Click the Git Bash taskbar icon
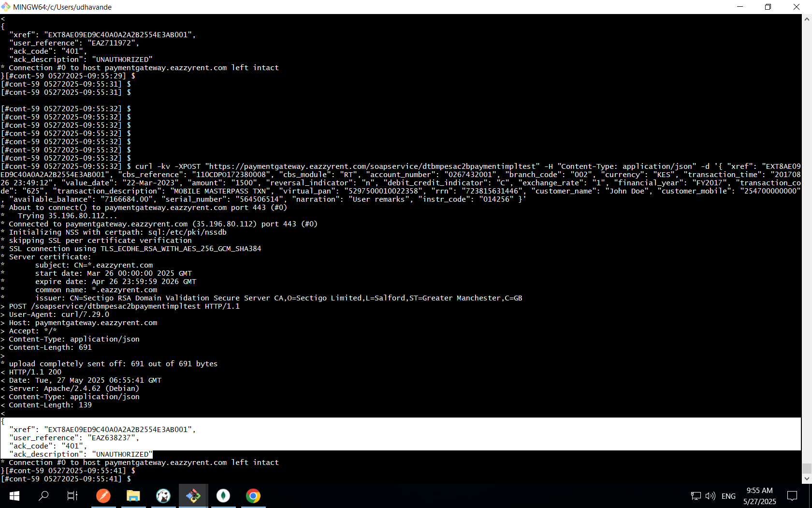Viewport: 812px width, 508px height. click(193, 496)
